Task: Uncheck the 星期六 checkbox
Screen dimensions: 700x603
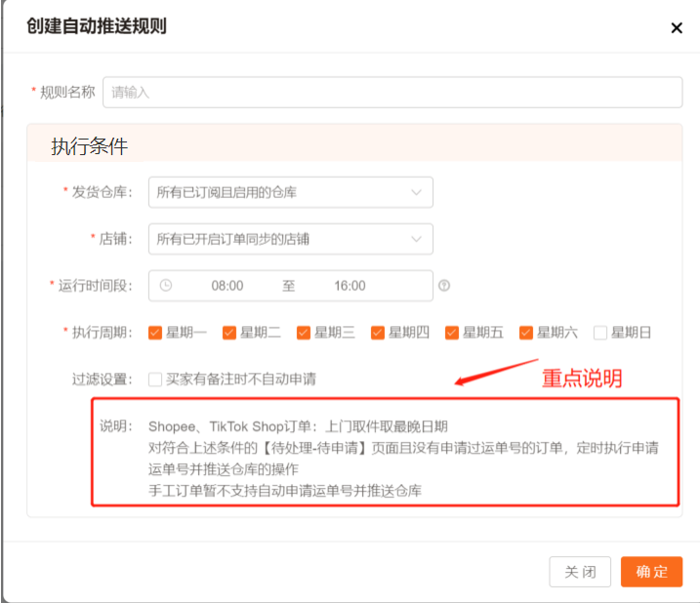Action: click(x=526, y=333)
